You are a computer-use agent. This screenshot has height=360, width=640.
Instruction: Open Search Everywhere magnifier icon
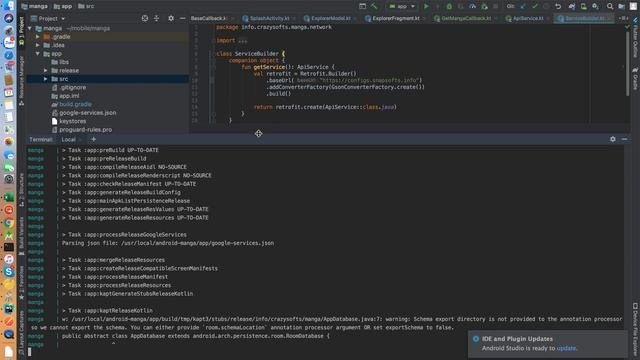[610, 6]
